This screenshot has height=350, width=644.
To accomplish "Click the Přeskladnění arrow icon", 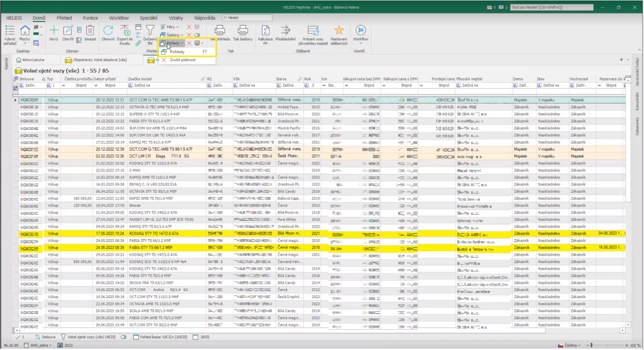I will click(x=285, y=30).
